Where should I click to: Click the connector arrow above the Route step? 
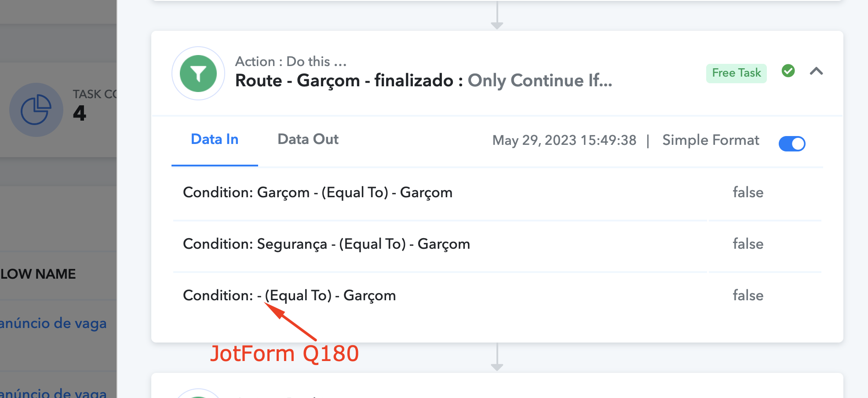click(x=497, y=15)
